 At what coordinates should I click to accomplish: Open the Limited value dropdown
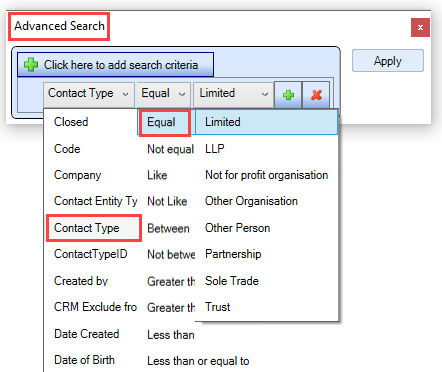233,94
